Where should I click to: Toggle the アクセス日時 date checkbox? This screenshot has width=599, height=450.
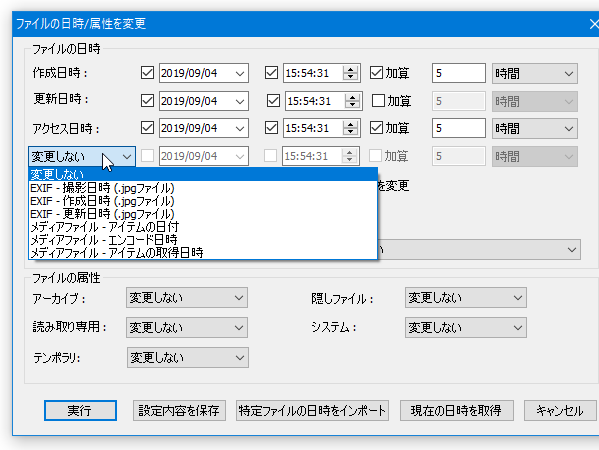(147, 128)
